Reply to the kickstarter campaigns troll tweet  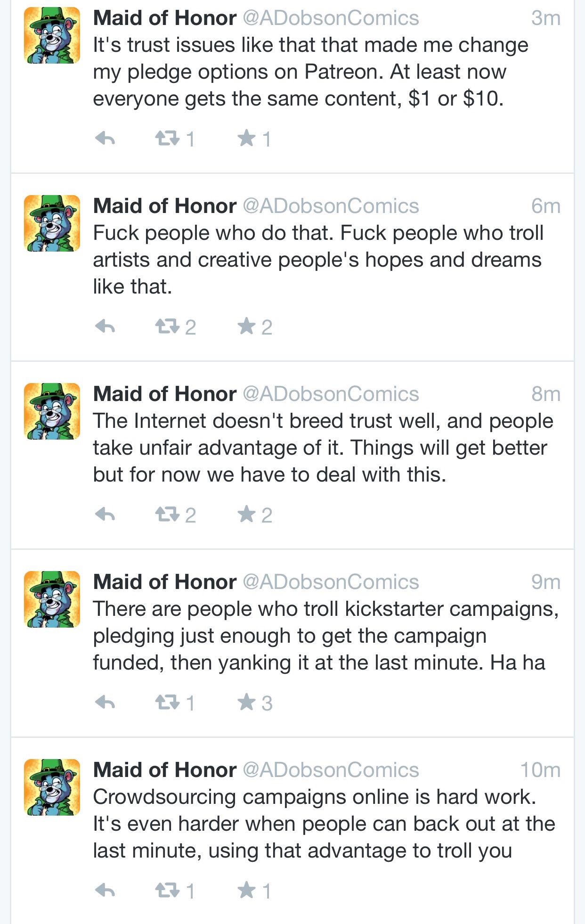point(105,703)
